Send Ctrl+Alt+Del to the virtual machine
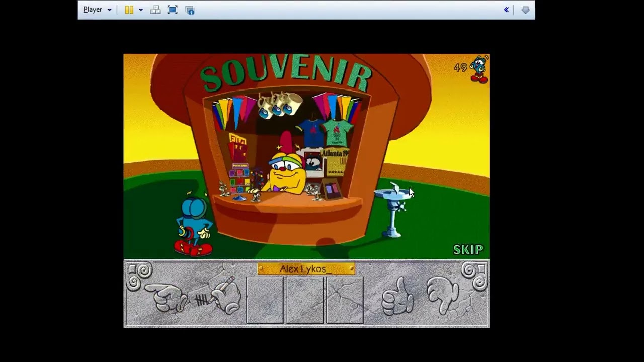This screenshot has height=362, width=644. (155, 10)
